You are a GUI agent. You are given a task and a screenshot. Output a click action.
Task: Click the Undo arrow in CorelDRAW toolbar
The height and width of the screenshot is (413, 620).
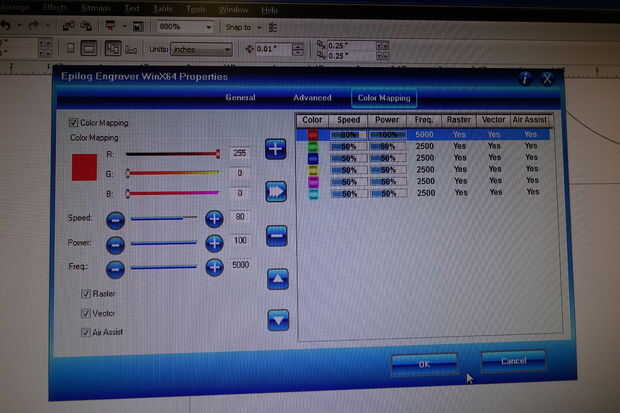tap(6, 27)
